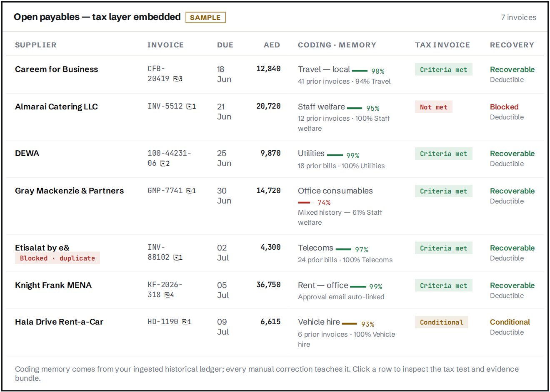Click Criteria met badge in Careem row
The image size is (550, 392).
tap(443, 70)
